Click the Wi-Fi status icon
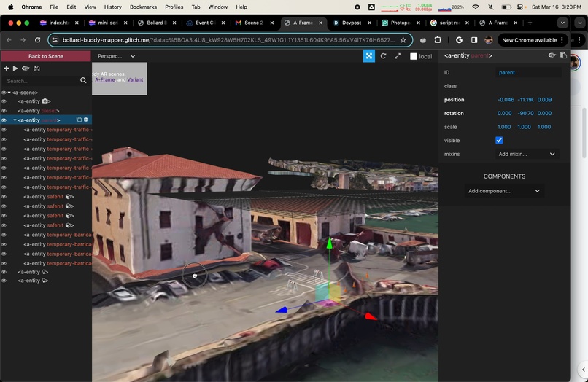 click(476, 7)
